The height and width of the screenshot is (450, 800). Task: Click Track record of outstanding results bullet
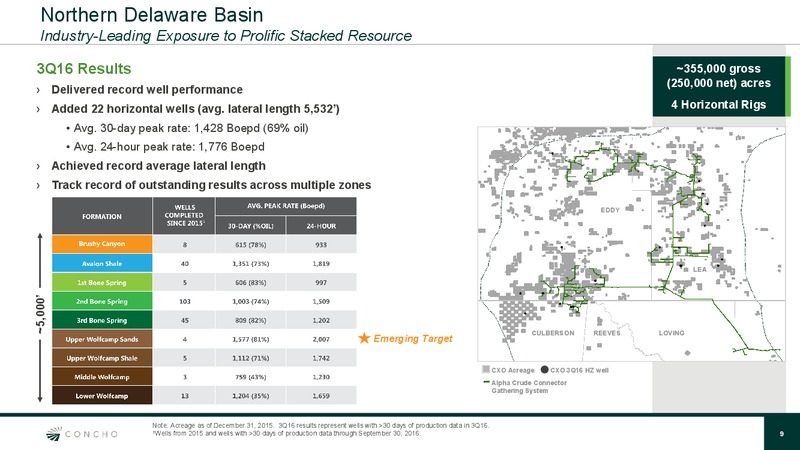click(x=211, y=185)
